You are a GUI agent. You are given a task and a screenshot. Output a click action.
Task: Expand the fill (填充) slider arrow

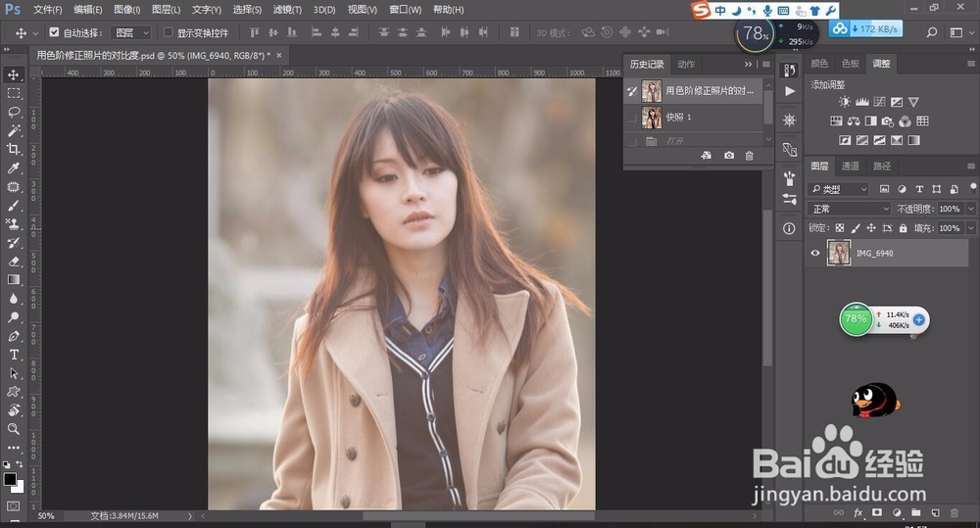coord(970,228)
